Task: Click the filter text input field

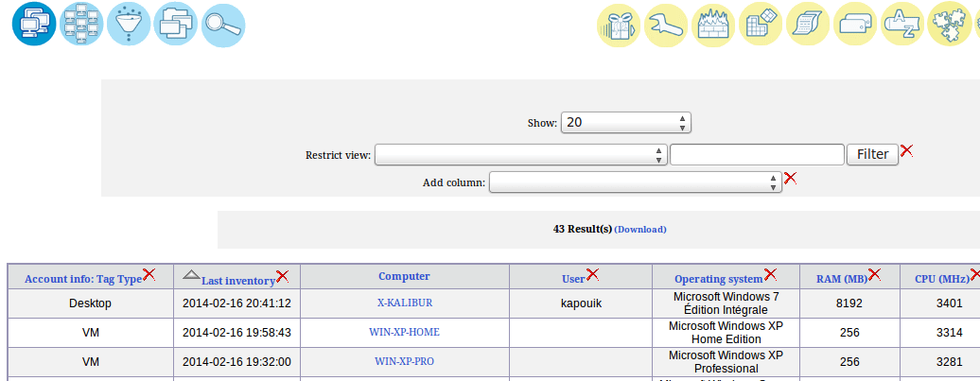Action: pyautogui.click(x=757, y=154)
